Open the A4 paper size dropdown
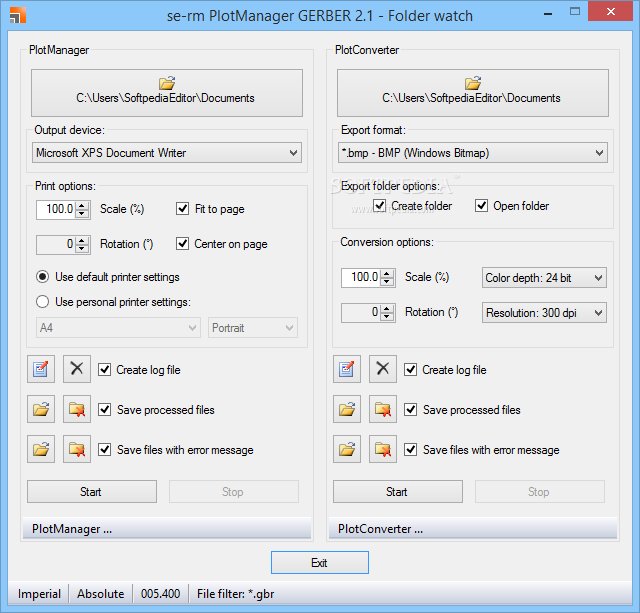This screenshot has height=613, width=640. pyautogui.click(x=118, y=327)
